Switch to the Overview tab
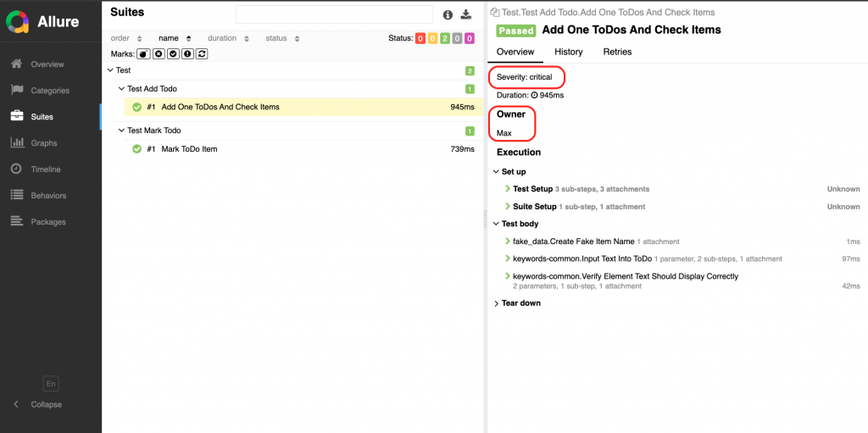The height and width of the screenshot is (433, 868). point(515,52)
